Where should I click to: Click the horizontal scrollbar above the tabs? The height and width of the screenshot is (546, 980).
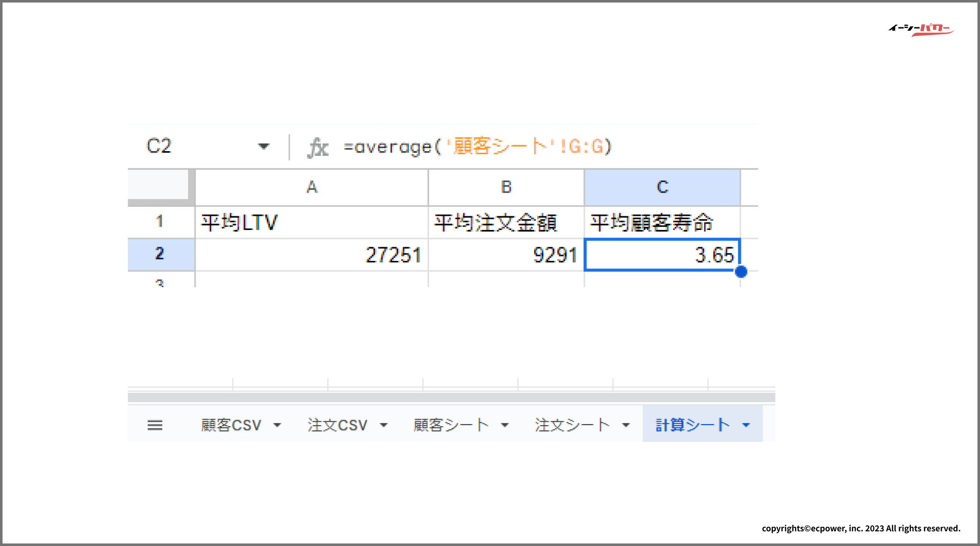click(x=451, y=397)
